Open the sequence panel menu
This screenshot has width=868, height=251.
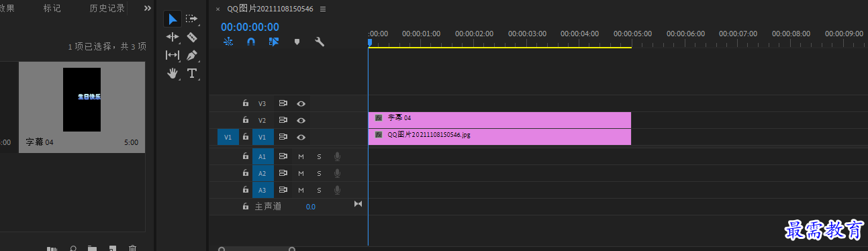323,9
